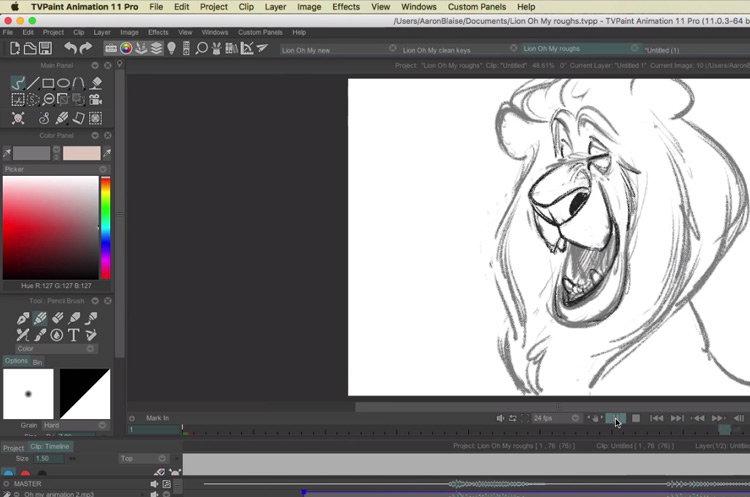
Task: Click the save project floppy icon
Action: pos(45,48)
